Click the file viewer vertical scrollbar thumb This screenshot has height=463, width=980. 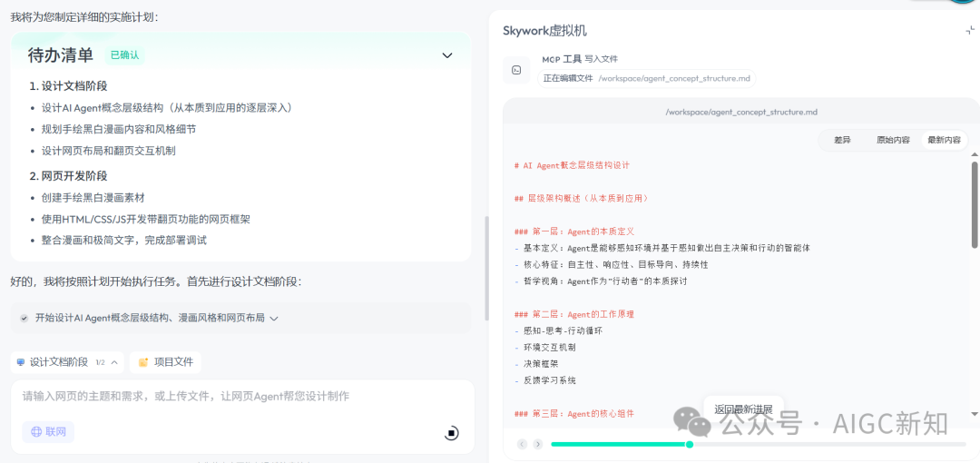975,204
